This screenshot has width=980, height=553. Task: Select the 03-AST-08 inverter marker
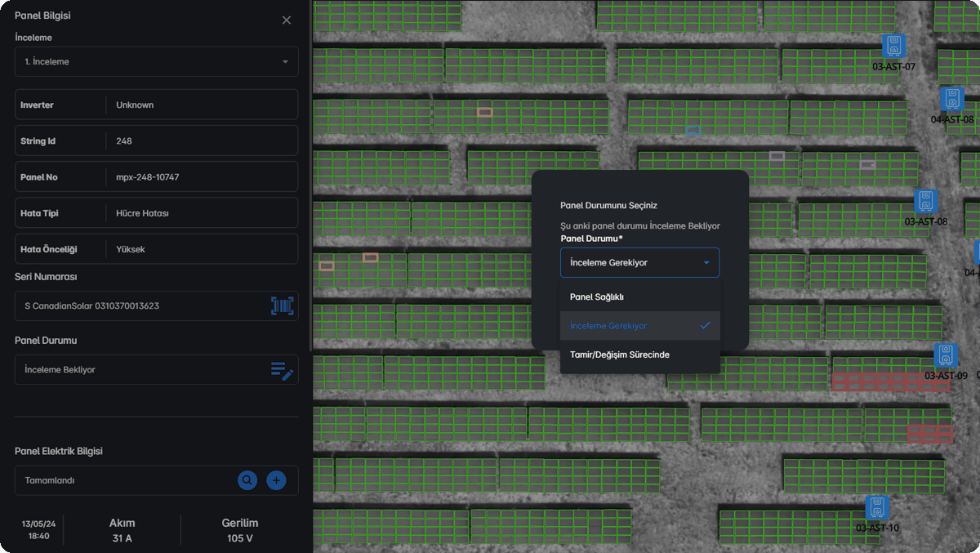click(925, 201)
